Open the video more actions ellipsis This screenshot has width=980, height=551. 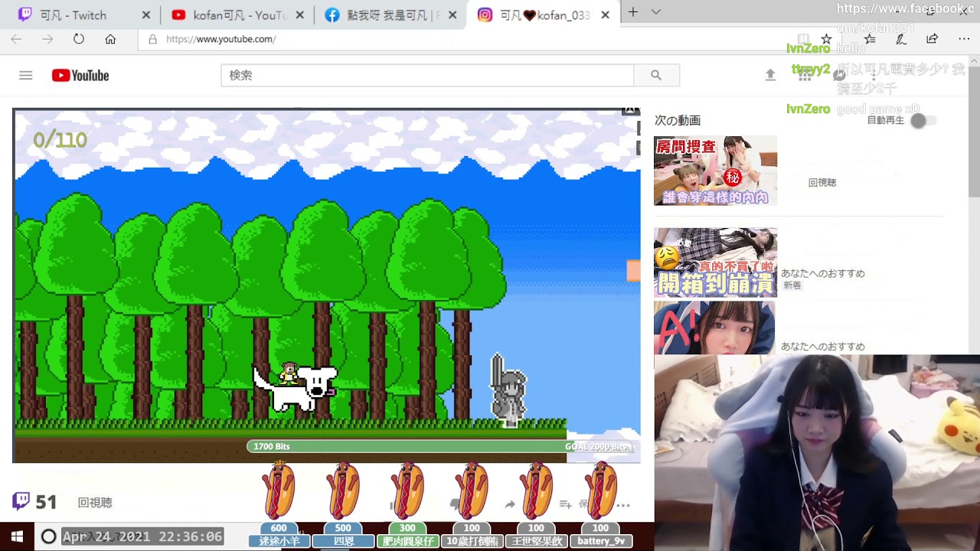tap(623, 505)
